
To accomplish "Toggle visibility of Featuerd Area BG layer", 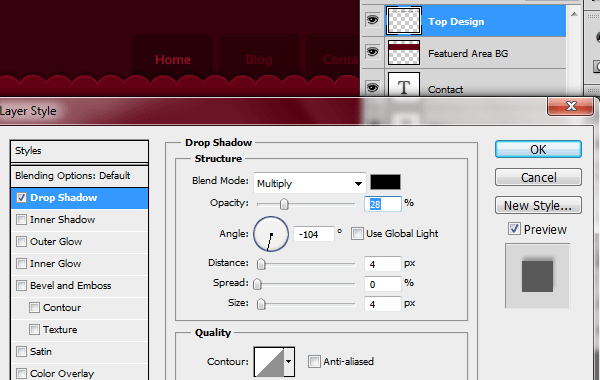I will (x=372, y=52).
